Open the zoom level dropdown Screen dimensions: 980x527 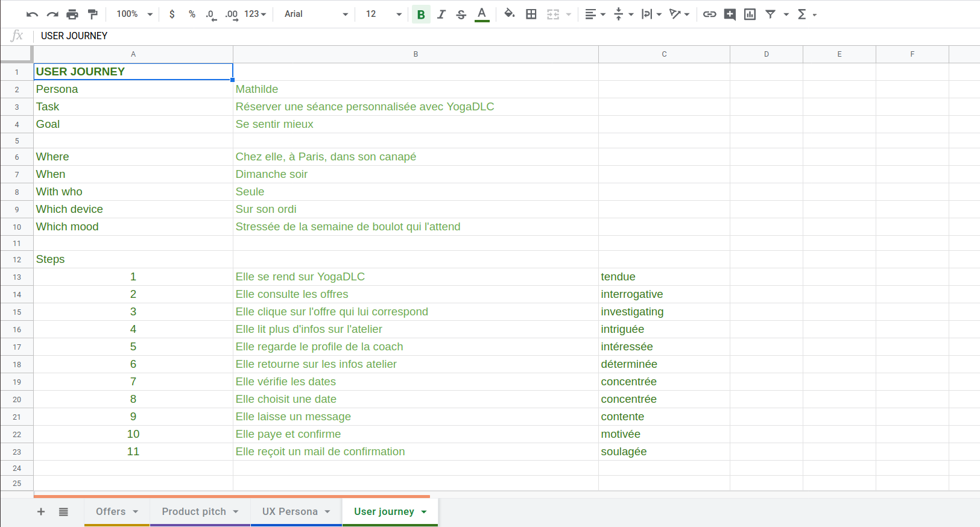(134, 14)
